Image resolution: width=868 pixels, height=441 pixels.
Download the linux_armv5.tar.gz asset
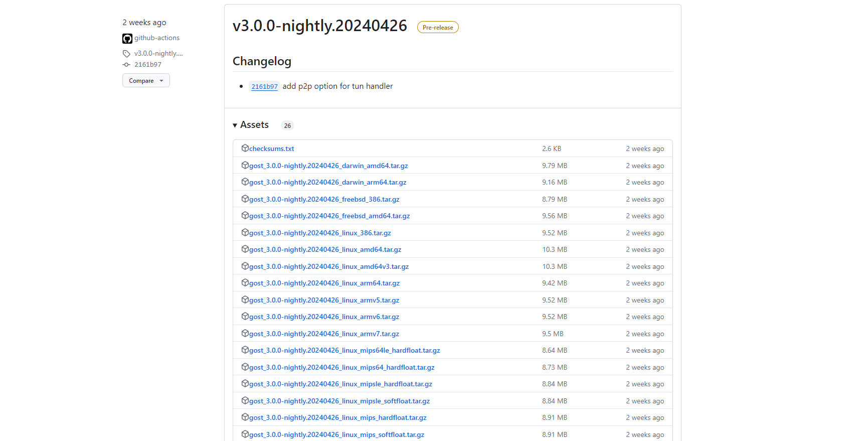324,300
